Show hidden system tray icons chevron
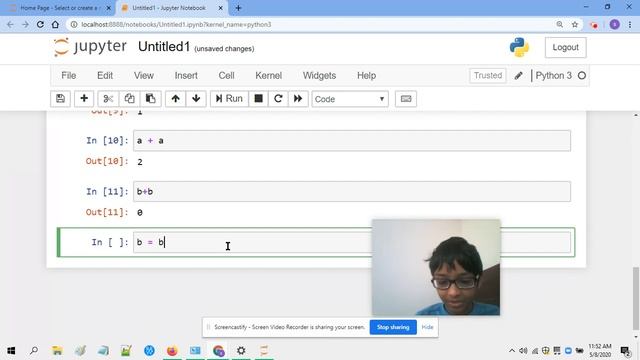640x360 pixels. point(512,351)
